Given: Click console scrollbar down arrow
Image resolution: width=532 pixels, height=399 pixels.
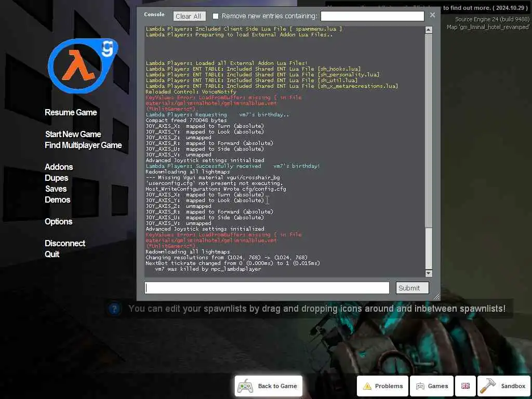Looking at the screenshot, I should click(x=429, y=273).
